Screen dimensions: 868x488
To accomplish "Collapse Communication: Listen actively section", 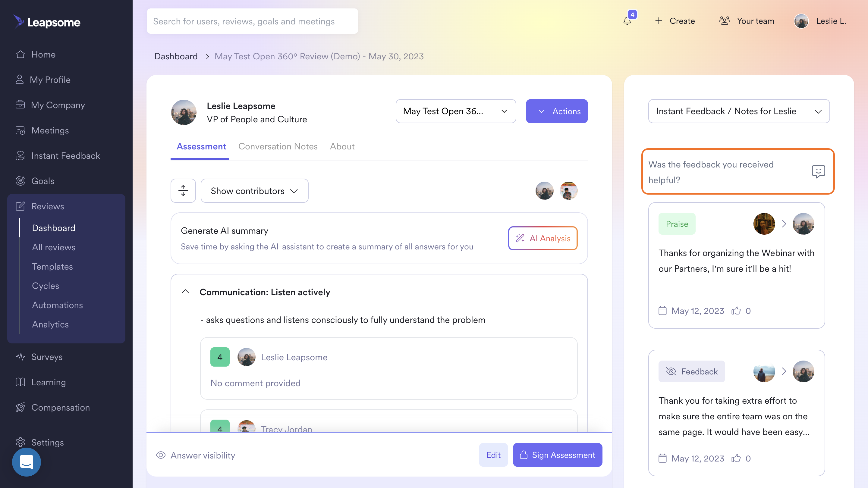I will tap(185, 292).
